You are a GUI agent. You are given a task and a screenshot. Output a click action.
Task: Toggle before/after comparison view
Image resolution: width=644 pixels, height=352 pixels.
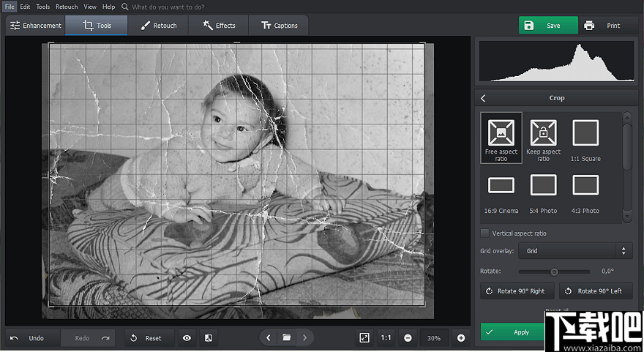click(x=209, y=338)
